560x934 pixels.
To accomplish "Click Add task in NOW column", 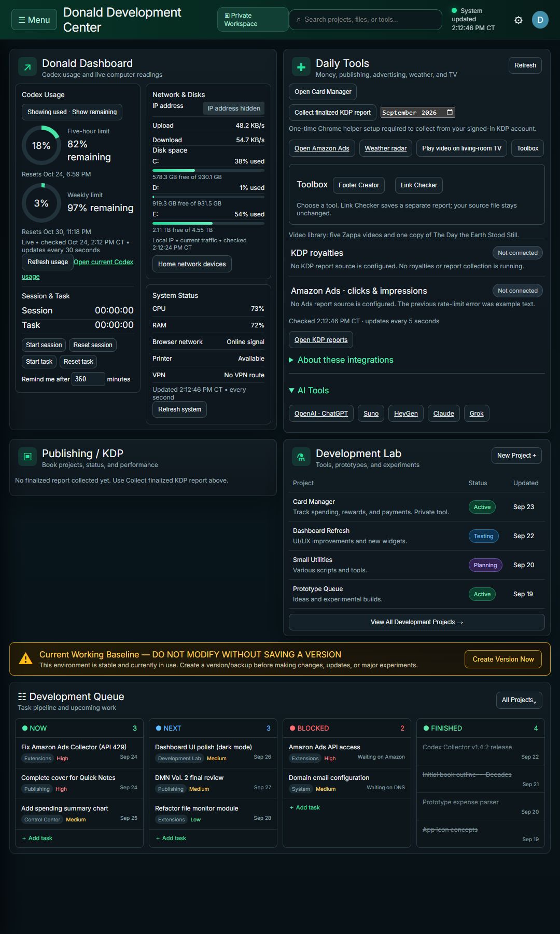I will (37, 838).
